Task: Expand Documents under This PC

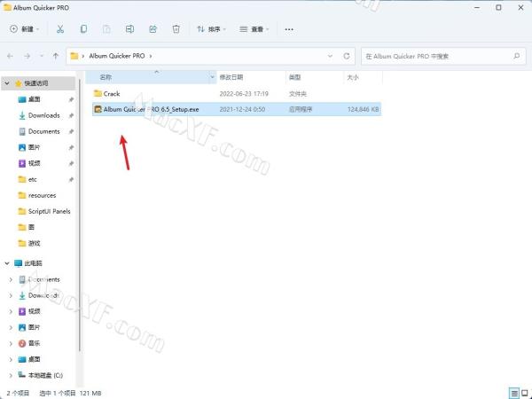Action: [x=11, y=279]
